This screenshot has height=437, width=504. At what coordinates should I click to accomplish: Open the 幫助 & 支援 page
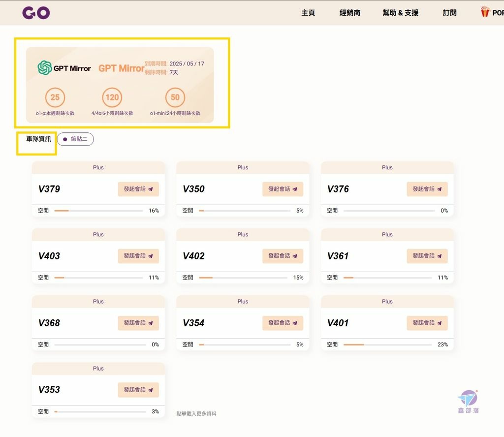click(401, 13)
